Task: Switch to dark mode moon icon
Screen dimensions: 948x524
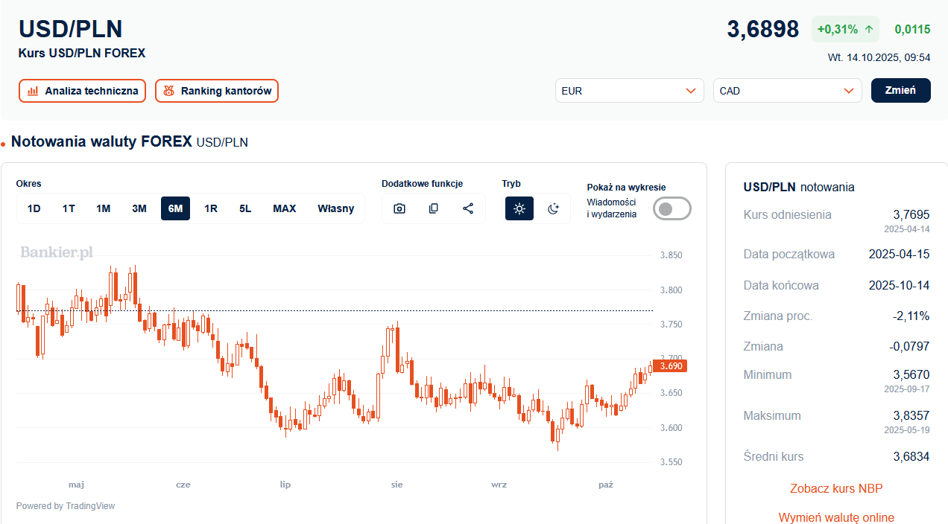Action: pos(553,209)
